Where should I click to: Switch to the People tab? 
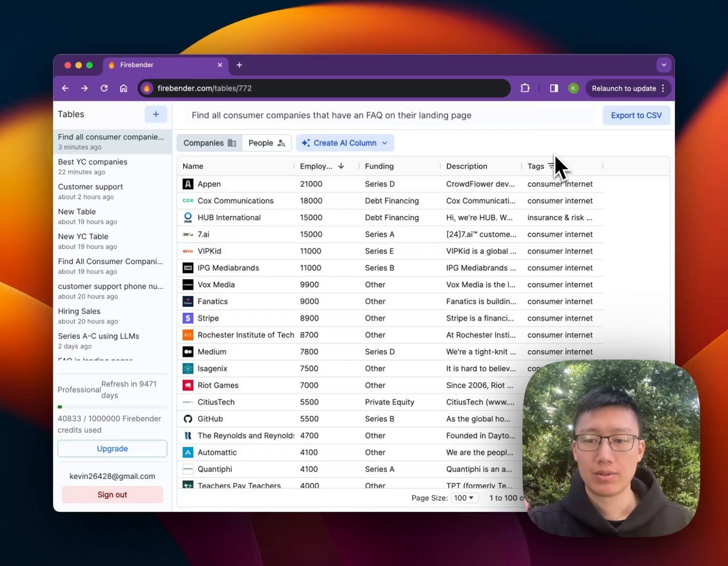coord(266,143)
